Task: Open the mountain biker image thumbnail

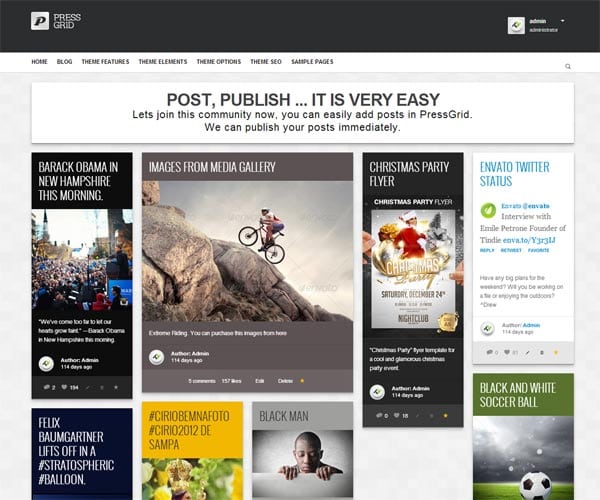Action: click(x=247, y=251)
